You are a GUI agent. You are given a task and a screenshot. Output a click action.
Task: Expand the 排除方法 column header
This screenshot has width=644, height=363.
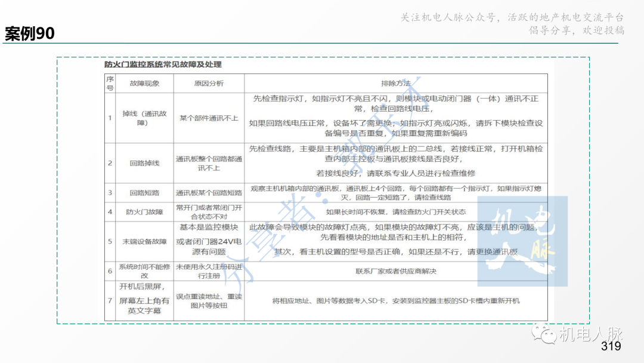(395, 83)
